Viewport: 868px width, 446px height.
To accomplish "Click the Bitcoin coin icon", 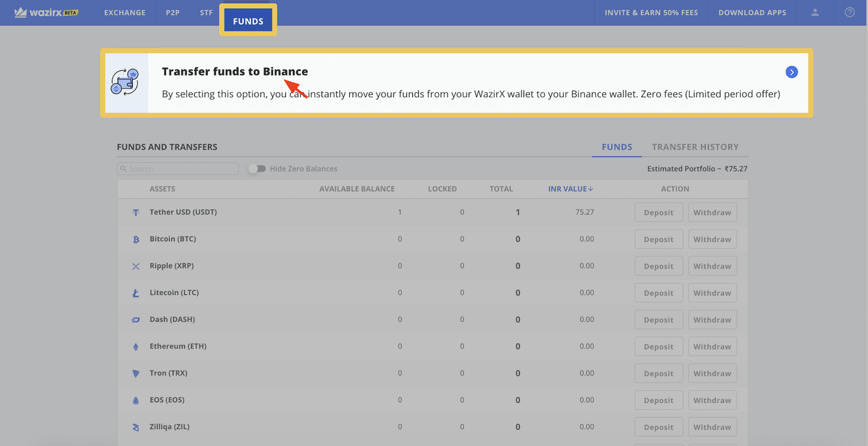I will (136, 240).
